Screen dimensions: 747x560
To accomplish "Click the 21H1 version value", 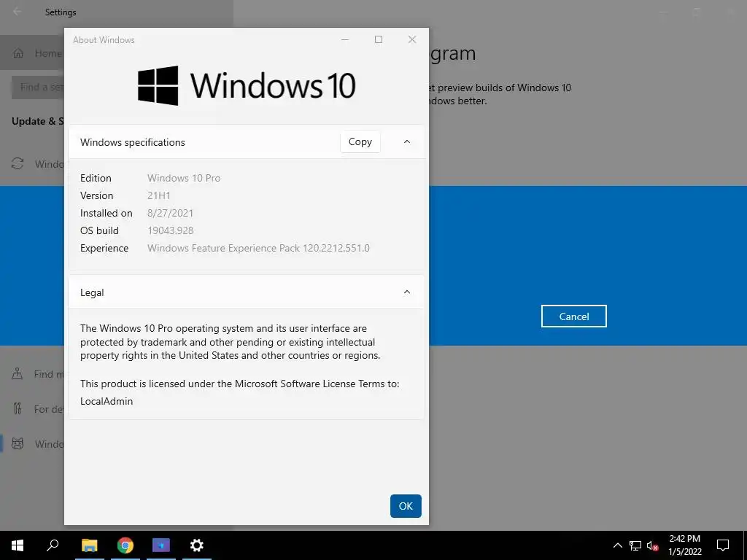I will click(158, 195).
